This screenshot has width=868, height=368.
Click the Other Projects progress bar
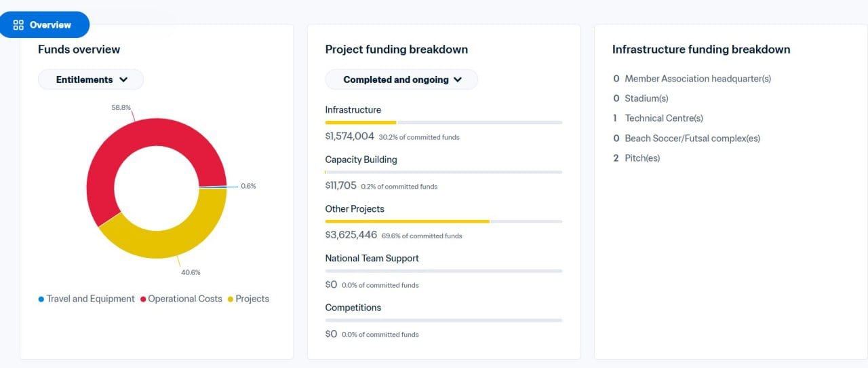(443, 221)
